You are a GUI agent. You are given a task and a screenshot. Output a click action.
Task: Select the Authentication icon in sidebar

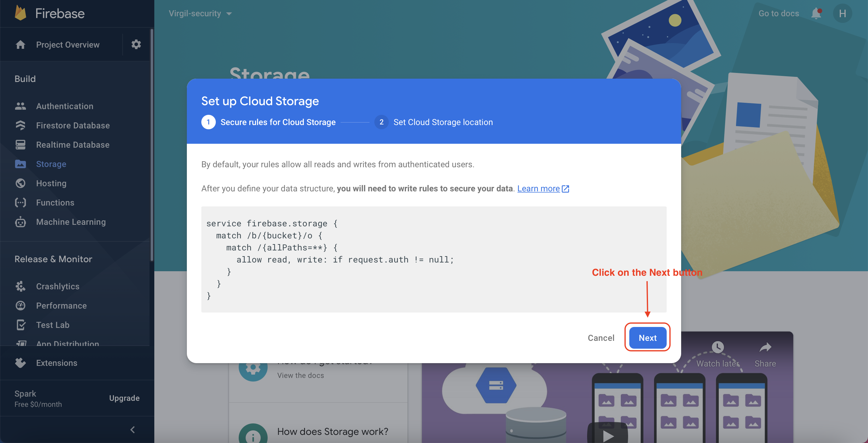(21, 106)
